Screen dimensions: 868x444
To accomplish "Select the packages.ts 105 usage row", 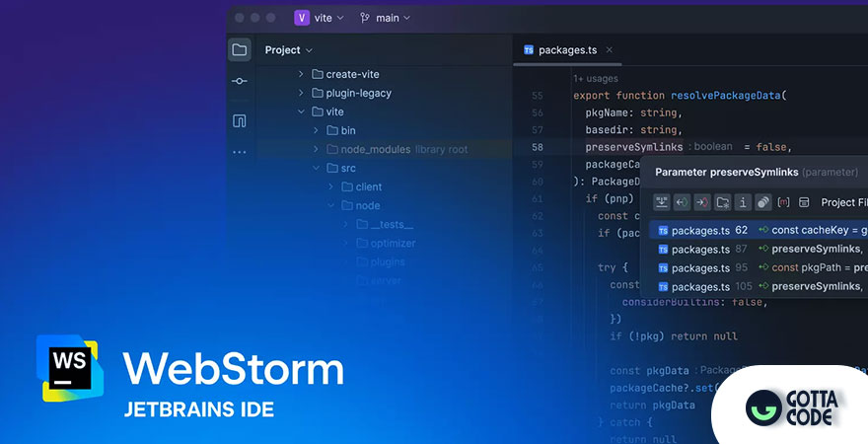I will pos(759,287).
